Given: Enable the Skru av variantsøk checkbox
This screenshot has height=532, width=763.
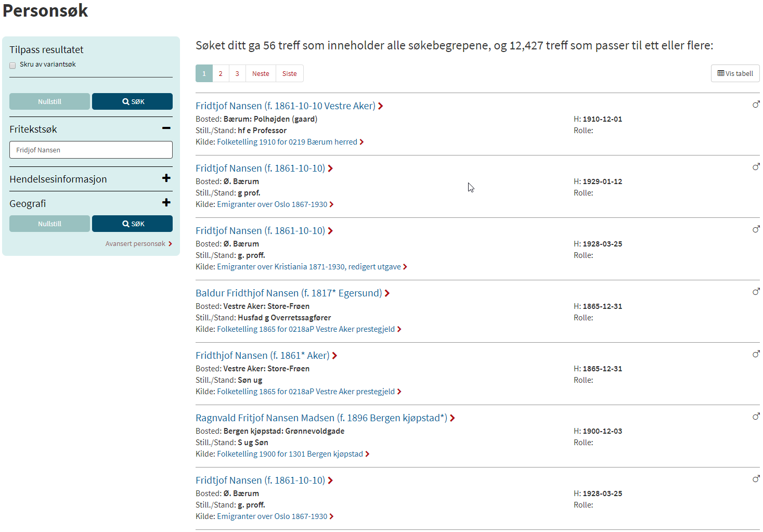Looking at the screenshot, I should (x=12, y=66).
